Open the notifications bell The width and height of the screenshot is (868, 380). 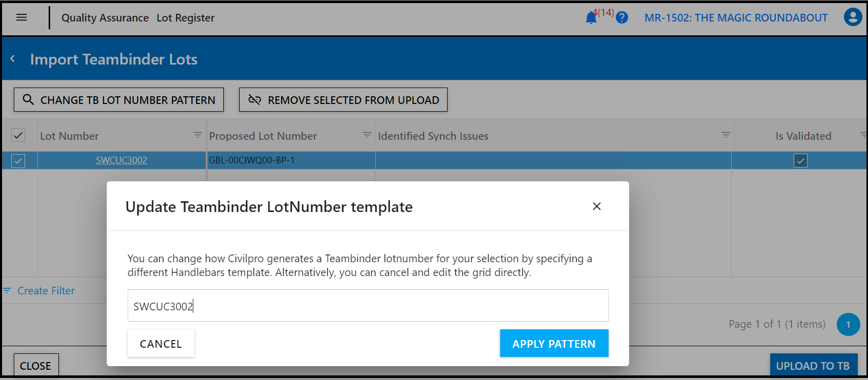(591, 18)
